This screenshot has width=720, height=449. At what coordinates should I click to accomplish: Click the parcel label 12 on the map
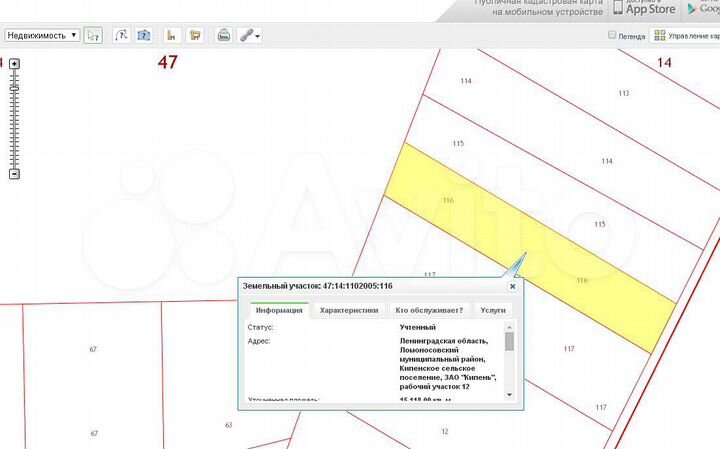444,432
